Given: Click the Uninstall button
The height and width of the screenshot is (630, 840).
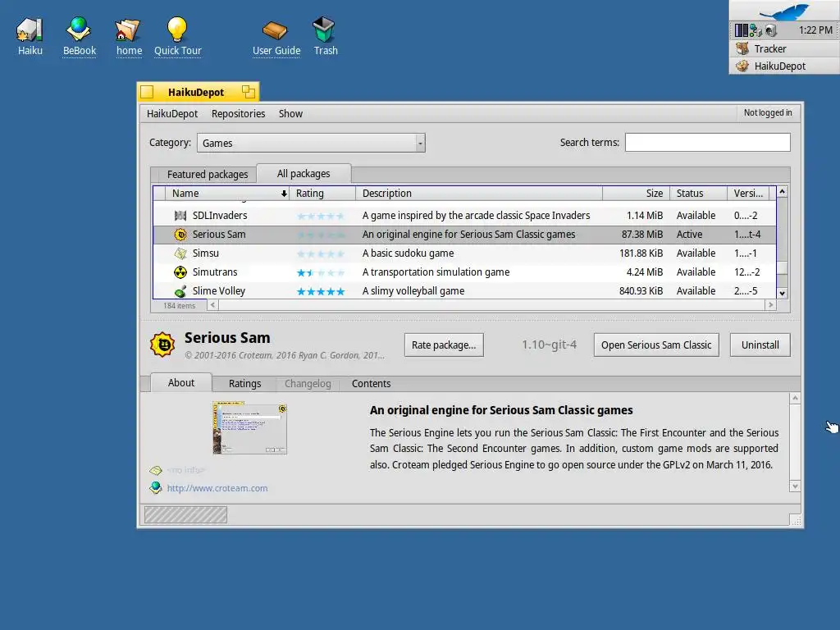Looking at the screenshot, I should pos(760,345).
